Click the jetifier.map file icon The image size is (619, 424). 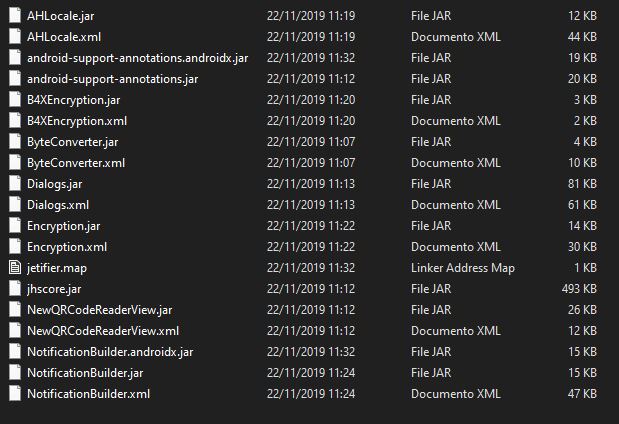(14, 268)
